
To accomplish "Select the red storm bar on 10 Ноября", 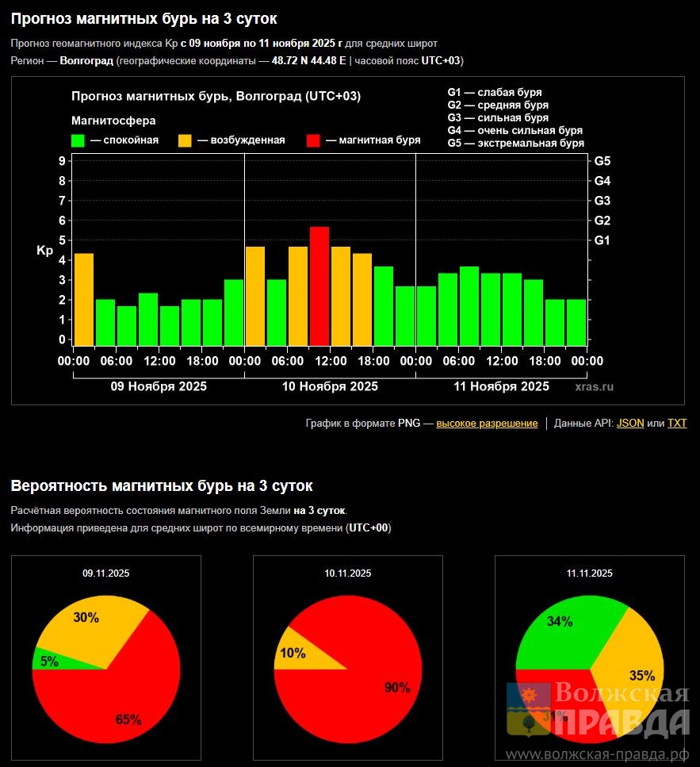I will click(x=319, y=286).
